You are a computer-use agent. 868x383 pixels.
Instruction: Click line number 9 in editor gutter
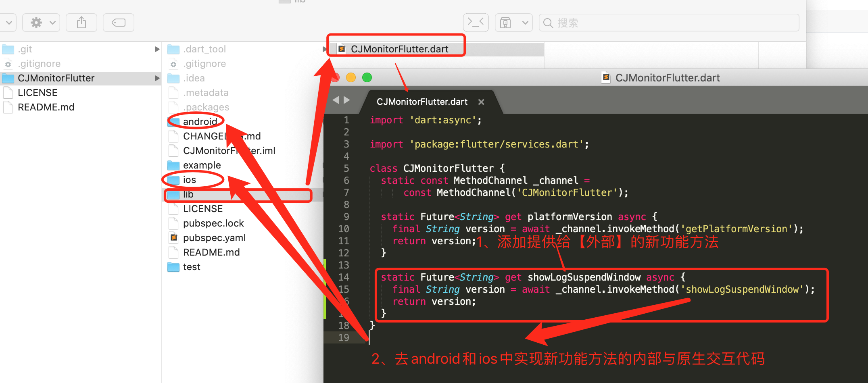(x=346, y=217)
